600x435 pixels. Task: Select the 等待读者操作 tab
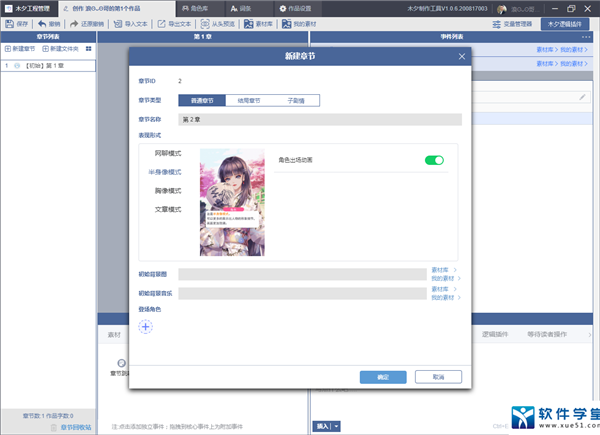pos(547,334)
